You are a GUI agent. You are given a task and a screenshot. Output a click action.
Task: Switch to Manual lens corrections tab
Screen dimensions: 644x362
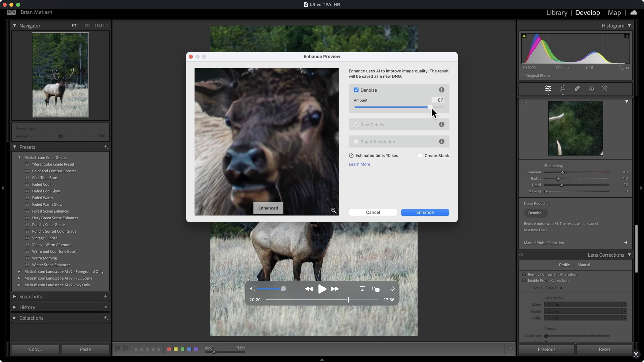click(583, 265)
